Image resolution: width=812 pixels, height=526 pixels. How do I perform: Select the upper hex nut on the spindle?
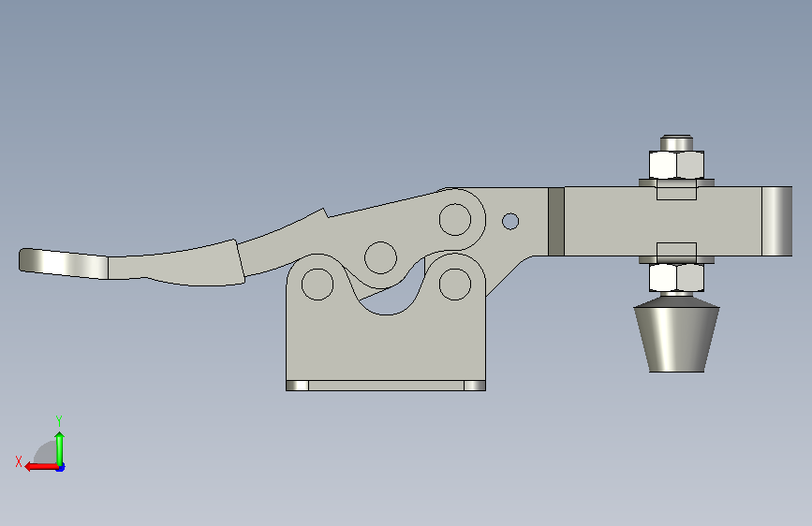tap(676, 165)
